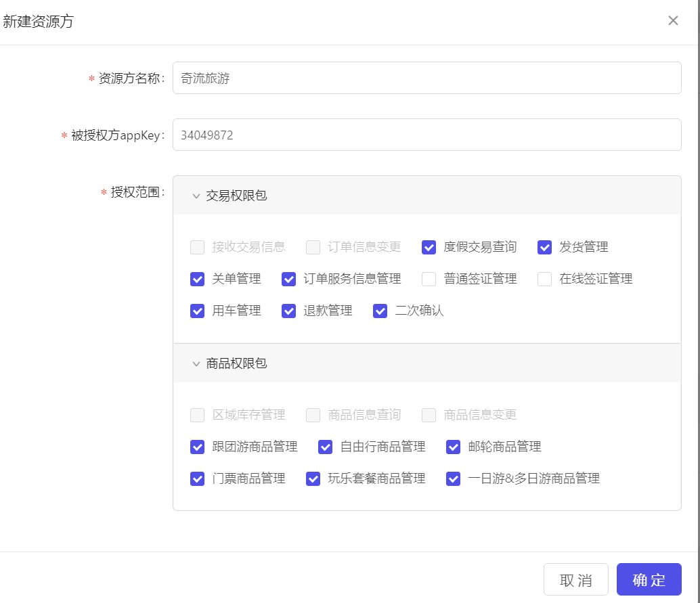This screenshot has width=700, height=603.
Task: Disable 订单服务信息管理 permission
Action: coord(289,279)
